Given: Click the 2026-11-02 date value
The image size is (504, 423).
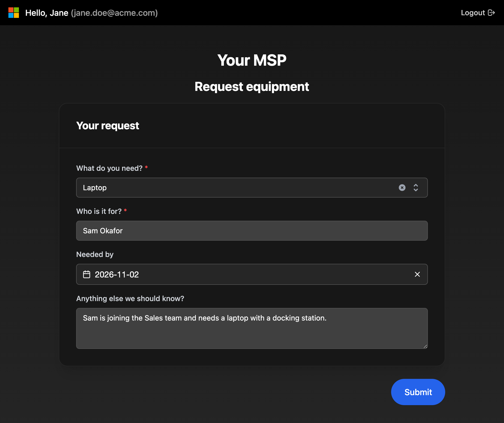Looking at the screenshot, I should [x=117, y=275].
